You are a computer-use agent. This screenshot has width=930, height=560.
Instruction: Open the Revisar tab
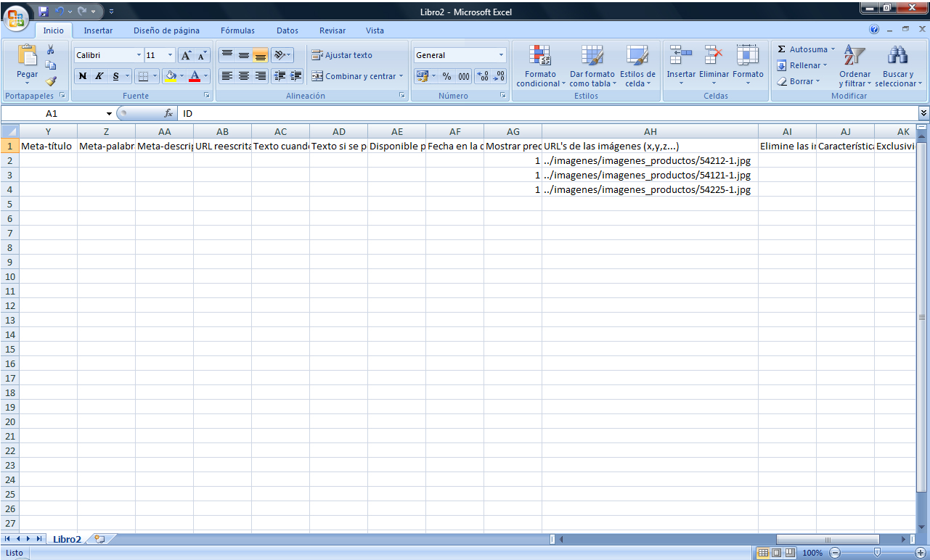333,30
